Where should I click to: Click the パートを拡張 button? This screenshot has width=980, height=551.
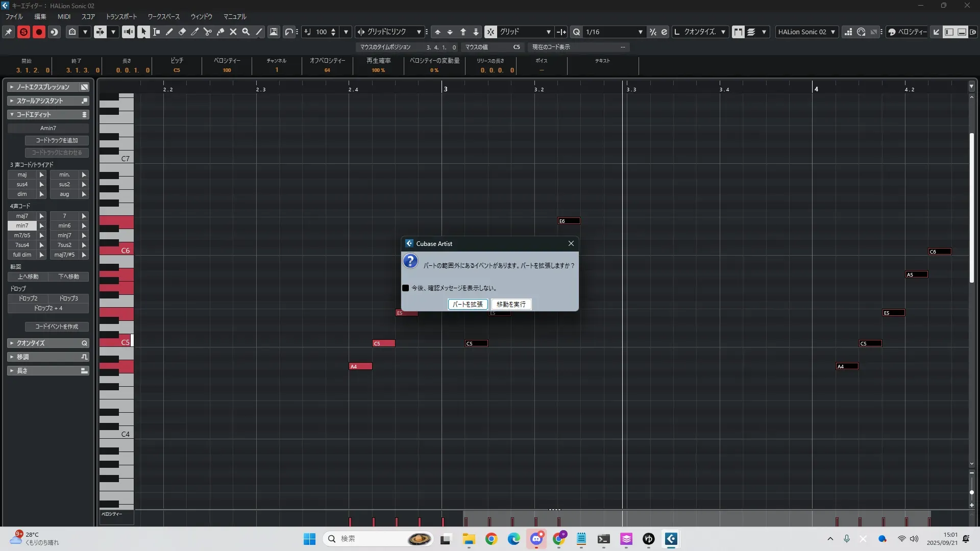468,305
